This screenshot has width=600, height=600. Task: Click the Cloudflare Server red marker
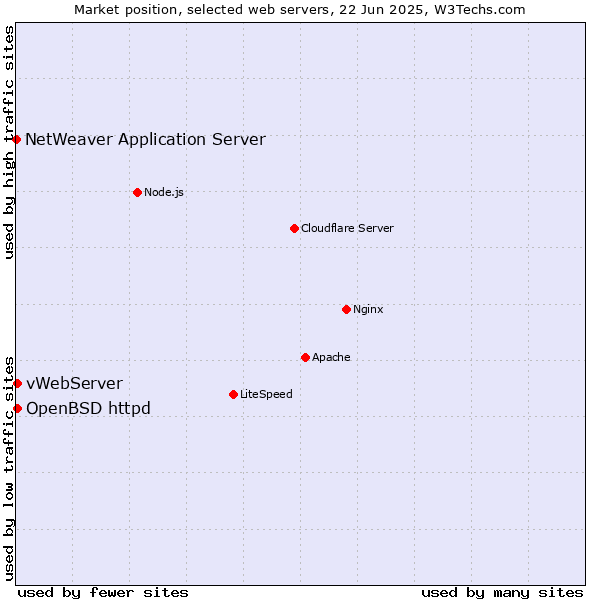click(294, 228)
